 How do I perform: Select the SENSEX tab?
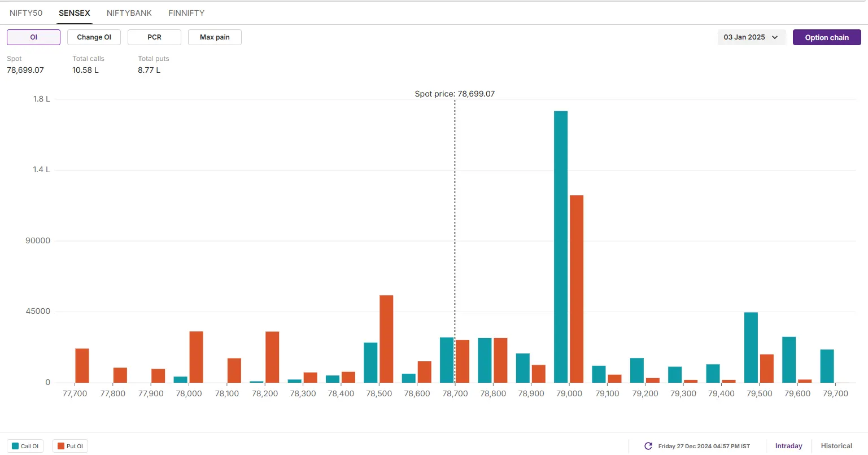click(75, 13)
